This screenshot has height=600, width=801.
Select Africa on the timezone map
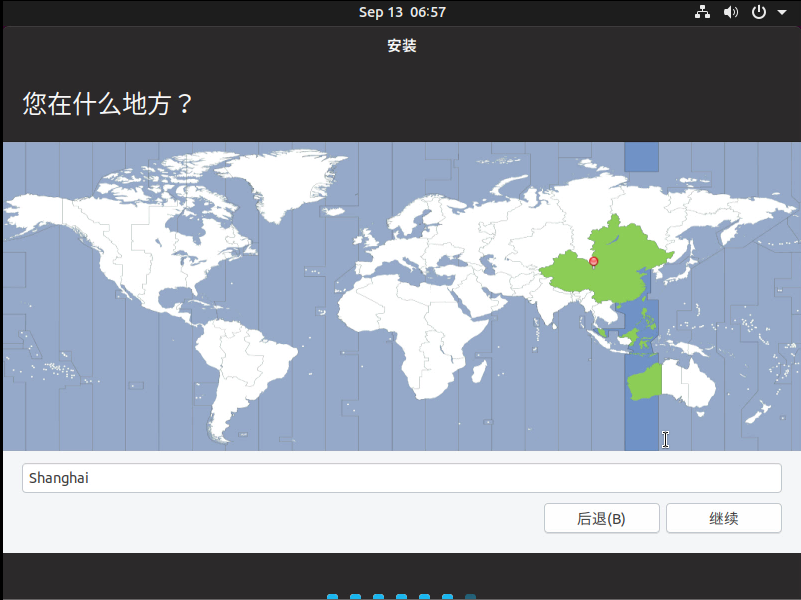coord(414,327)
